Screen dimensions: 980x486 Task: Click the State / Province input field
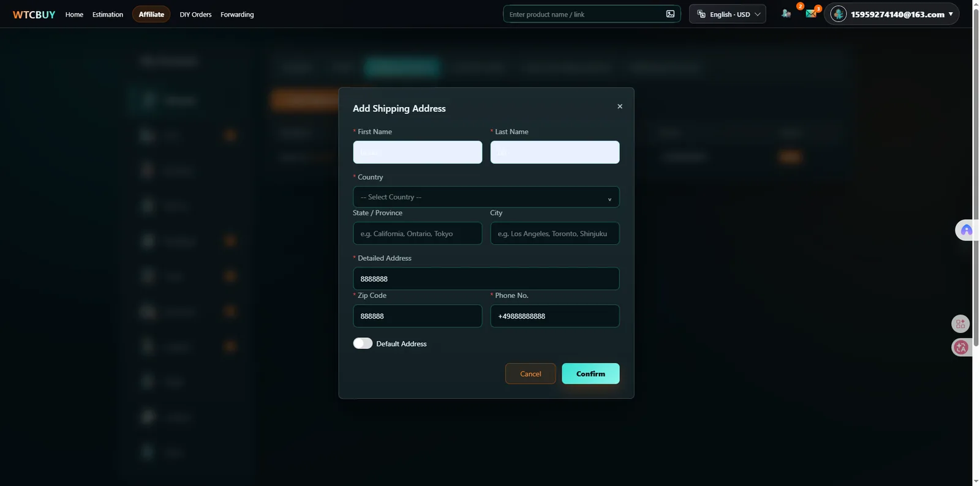pos(417,233)
